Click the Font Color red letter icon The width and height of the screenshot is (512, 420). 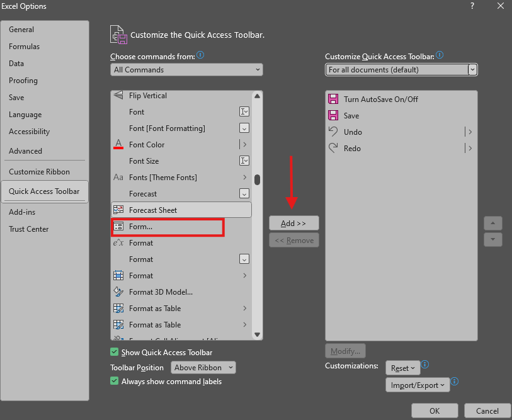pyautogui.click(x=118, y=145)
